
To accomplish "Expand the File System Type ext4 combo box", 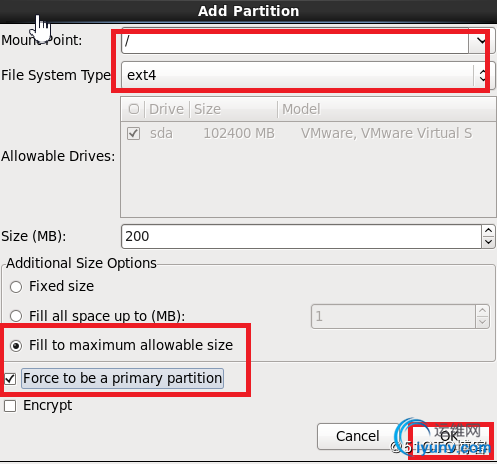I will click(308, 75).
